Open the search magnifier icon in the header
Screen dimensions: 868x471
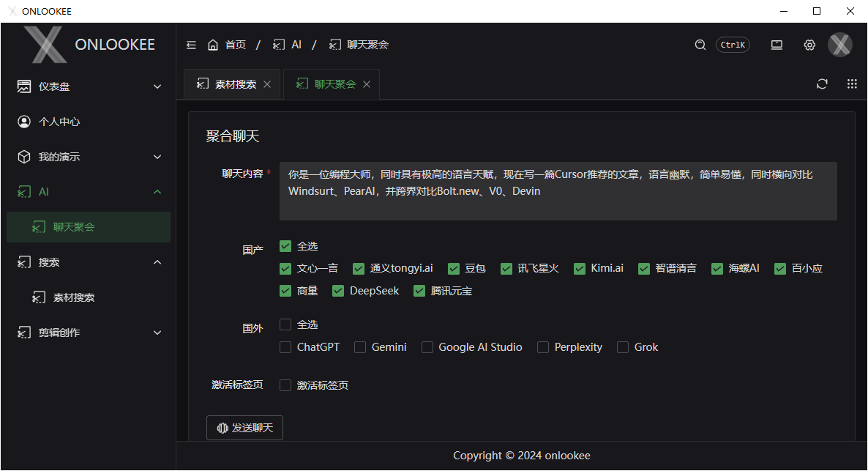tap(700, 45)
